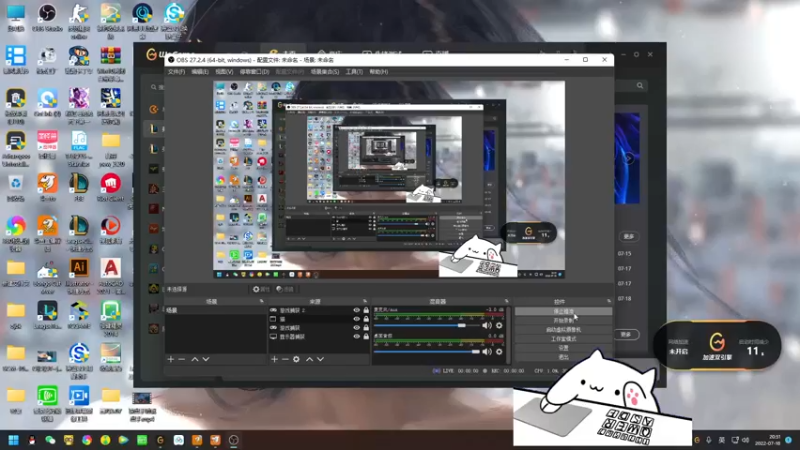Open the Riot Client desktop shortcut

click(x=111, y=187)
